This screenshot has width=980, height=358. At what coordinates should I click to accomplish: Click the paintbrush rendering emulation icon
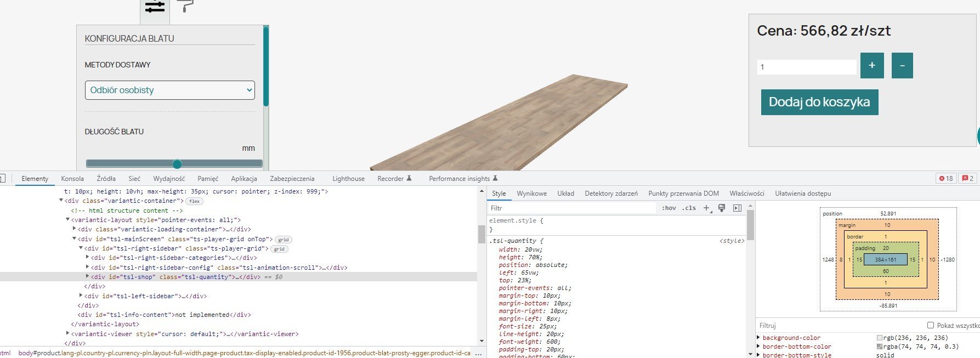[x=722, y=208]
